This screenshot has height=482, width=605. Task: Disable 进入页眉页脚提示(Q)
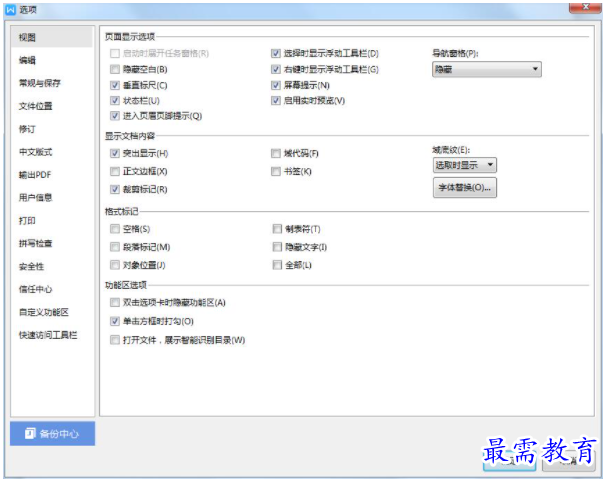(115, 116)
